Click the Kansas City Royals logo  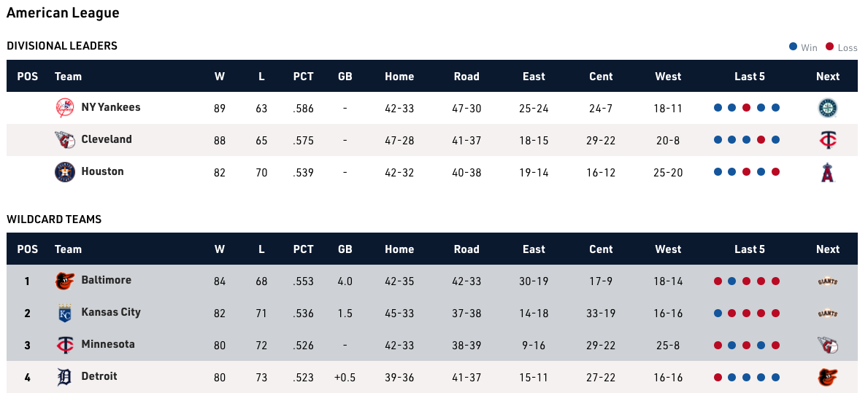point(65,313)
